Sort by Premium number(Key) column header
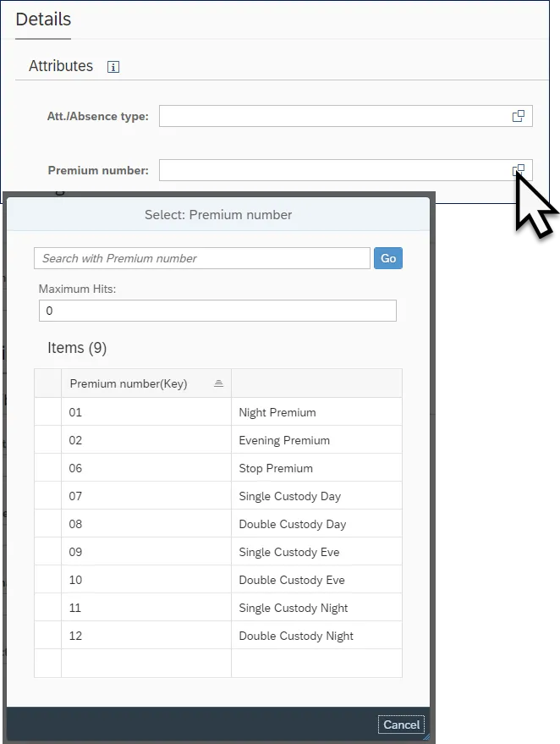This screenshot has height=744, width=560. pyautogui.click(x=145, y=383)
